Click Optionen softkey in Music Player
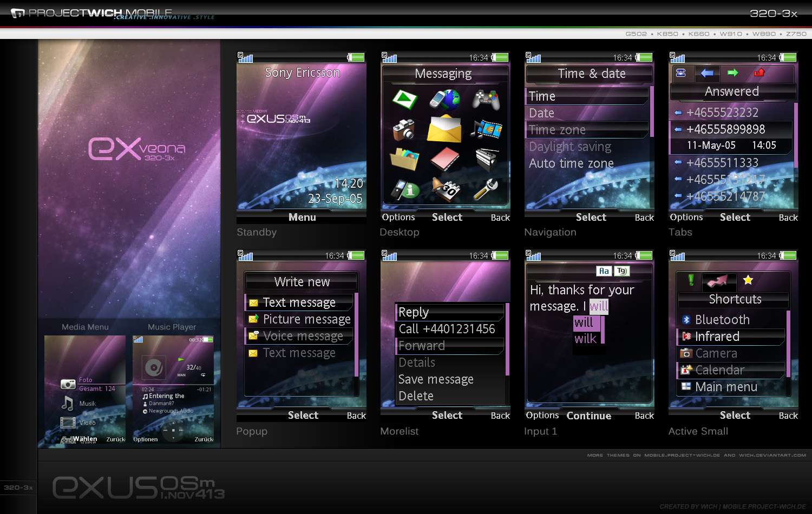This screenshot has height=514, width=812. (x=146, y=439)
